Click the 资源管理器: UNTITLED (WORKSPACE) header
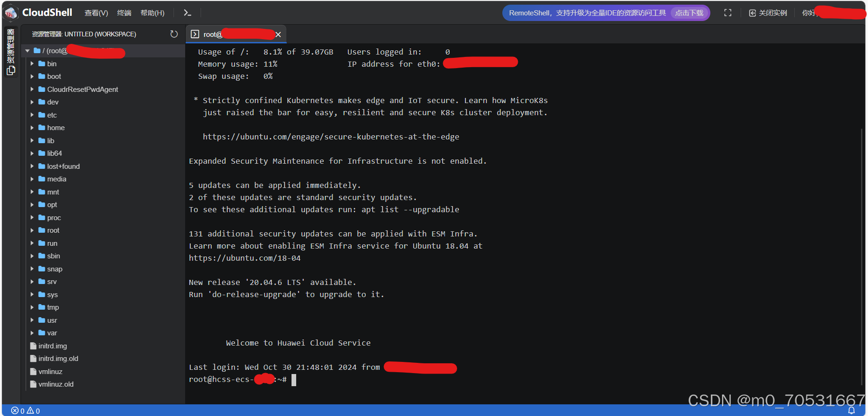This screenshot has width=868, height=416. (84, 34)
